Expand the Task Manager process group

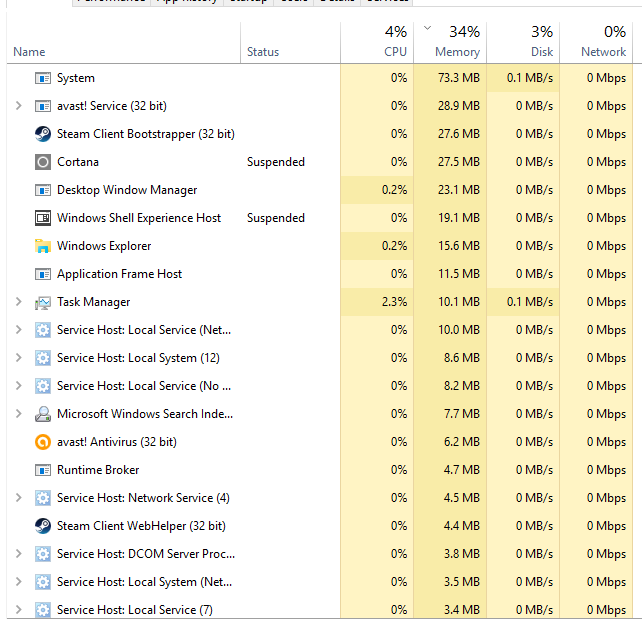(18, 302)
